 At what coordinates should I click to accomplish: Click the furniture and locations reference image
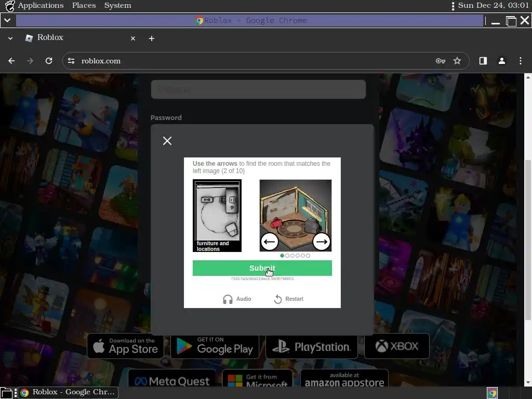217,216
